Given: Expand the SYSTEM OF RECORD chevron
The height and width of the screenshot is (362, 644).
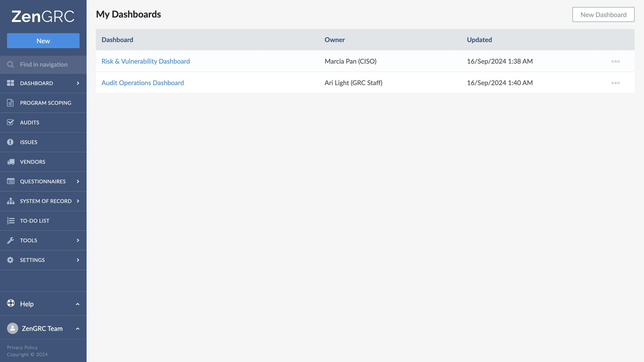Looking at the screenshot, I should point(78,201).
